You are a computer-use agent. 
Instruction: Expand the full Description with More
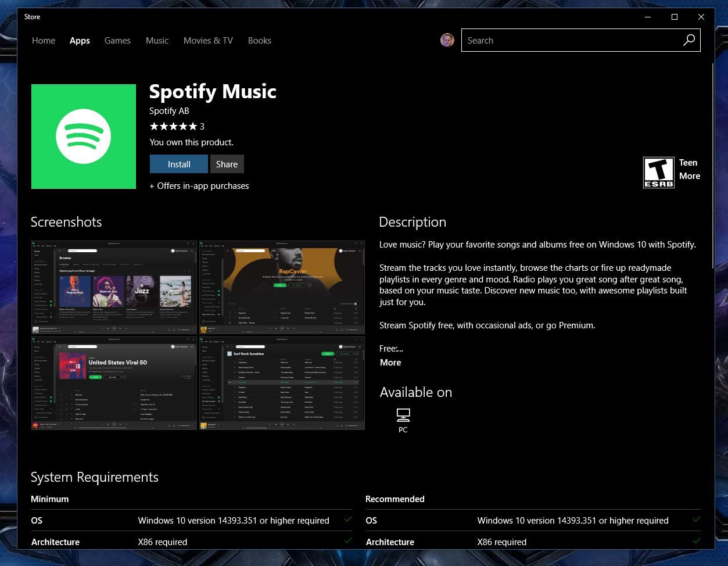[390, 362]
